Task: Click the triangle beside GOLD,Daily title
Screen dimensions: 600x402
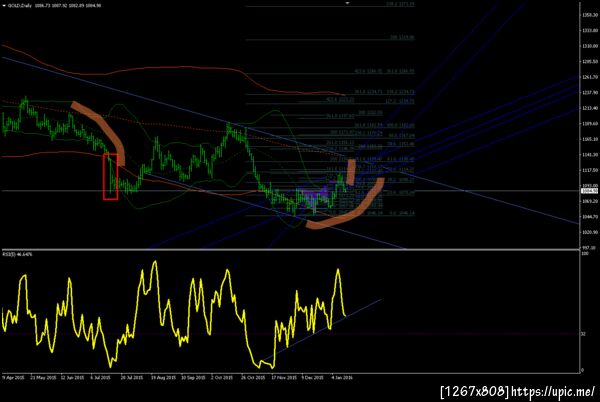Action: point(4,6)
